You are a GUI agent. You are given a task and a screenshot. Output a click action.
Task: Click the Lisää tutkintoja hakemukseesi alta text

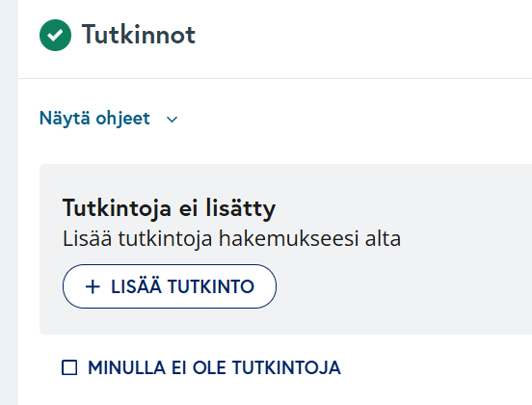click(231, 238)
